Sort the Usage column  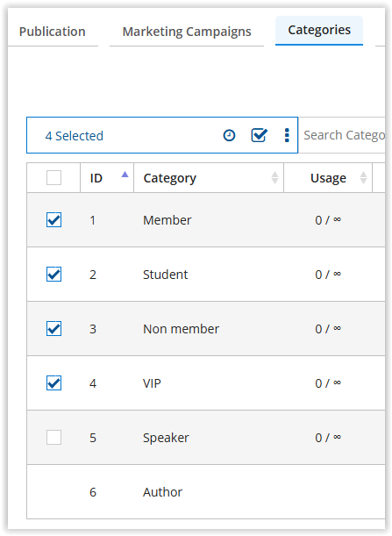coord(363,178)
